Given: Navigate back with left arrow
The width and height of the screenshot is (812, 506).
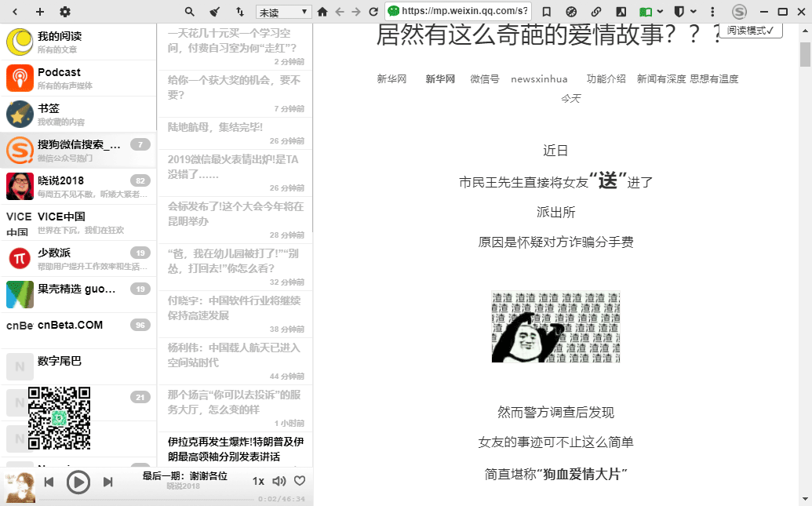Looking at the screenshot, I should tap(339, 12).
